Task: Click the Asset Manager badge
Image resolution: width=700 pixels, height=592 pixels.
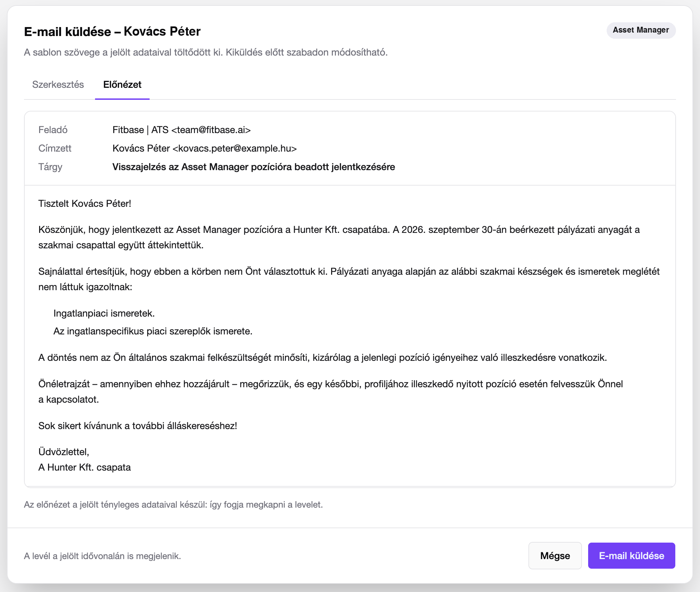Action: tap(641, 30)
